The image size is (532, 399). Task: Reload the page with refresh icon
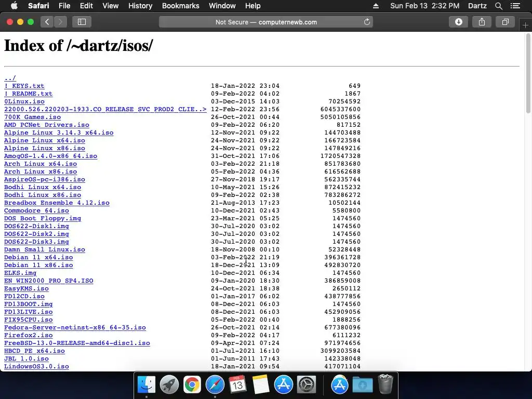click(x=367, y=22)
